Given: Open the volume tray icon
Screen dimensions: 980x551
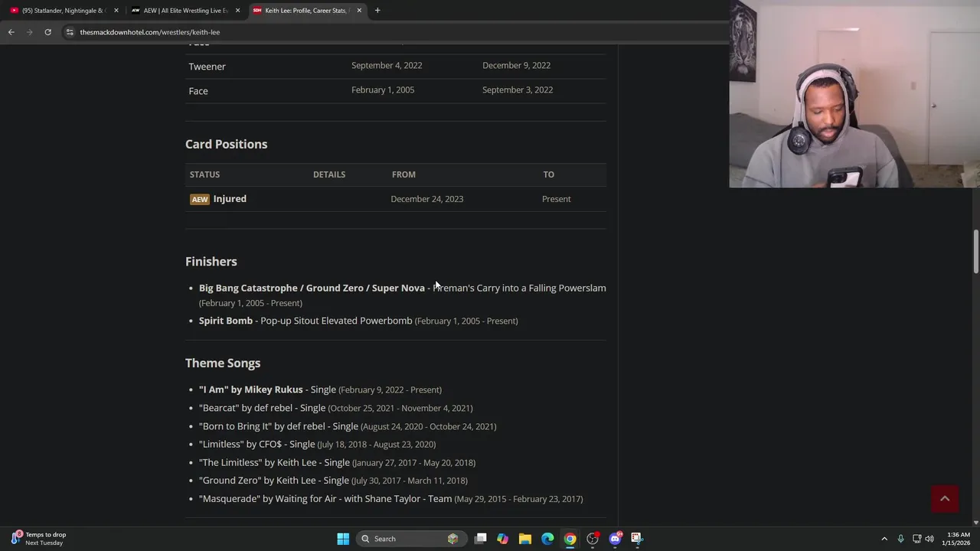Looking at the screenshot, I should coord(929,539).
